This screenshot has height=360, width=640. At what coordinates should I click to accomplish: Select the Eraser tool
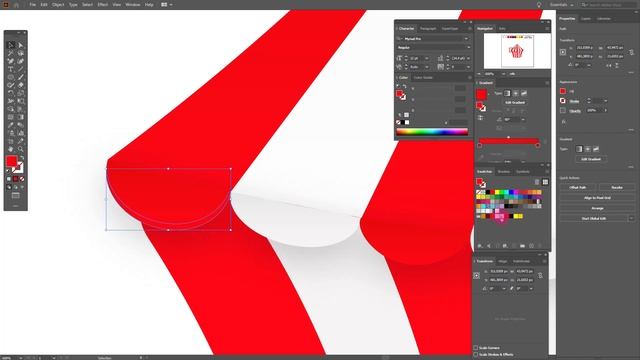coord(20,85)
